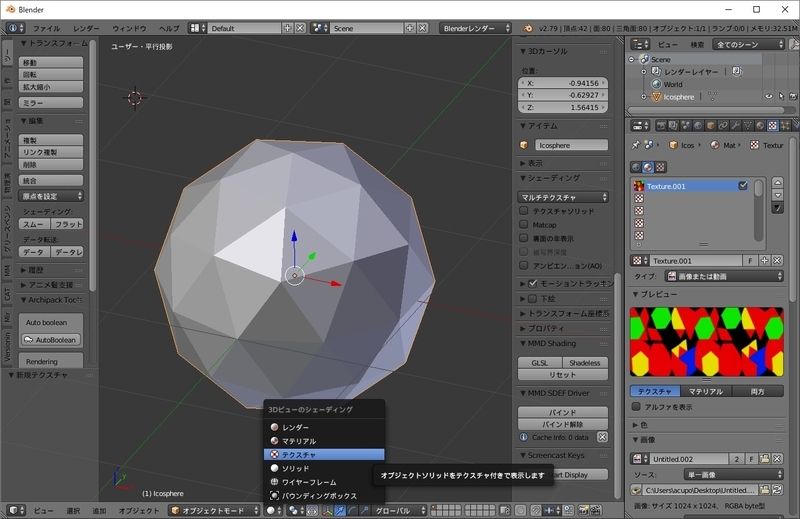Show world textures icon button

(x=636, y=167)
